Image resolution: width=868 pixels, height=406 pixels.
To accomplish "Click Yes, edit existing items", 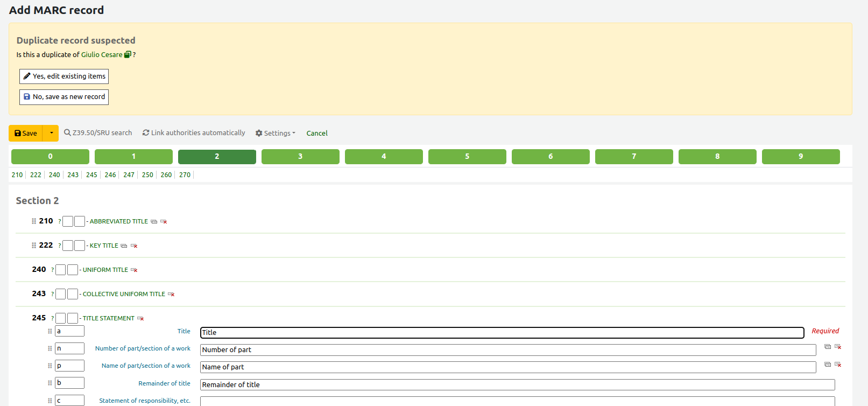I will click(x=64, y=76).
